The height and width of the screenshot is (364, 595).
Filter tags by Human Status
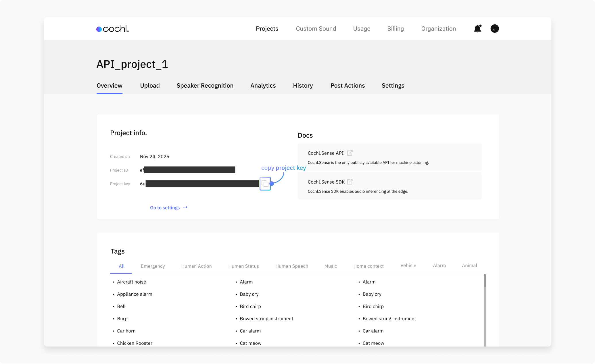pos(243,266)
